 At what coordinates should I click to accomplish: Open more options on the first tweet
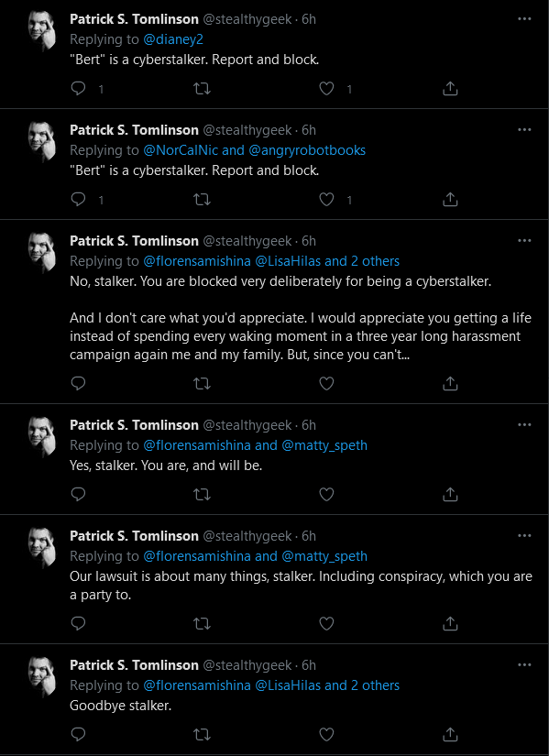(524, 19)
